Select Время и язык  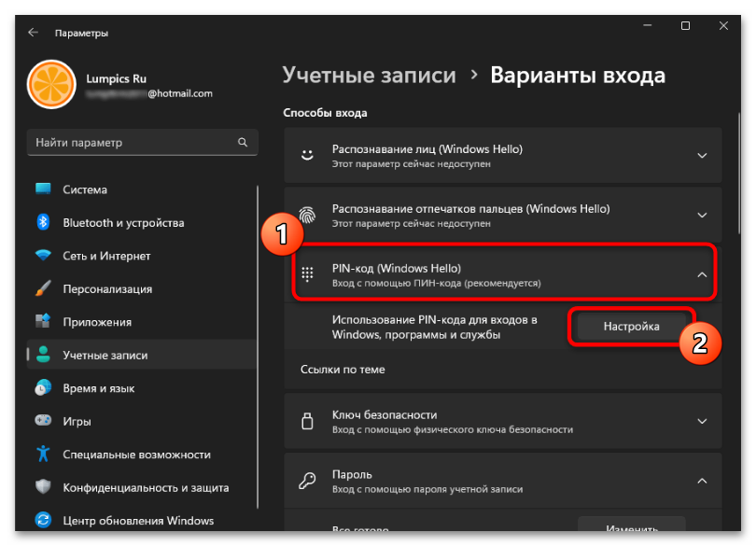pyautogui.click(x=99, y=388)
